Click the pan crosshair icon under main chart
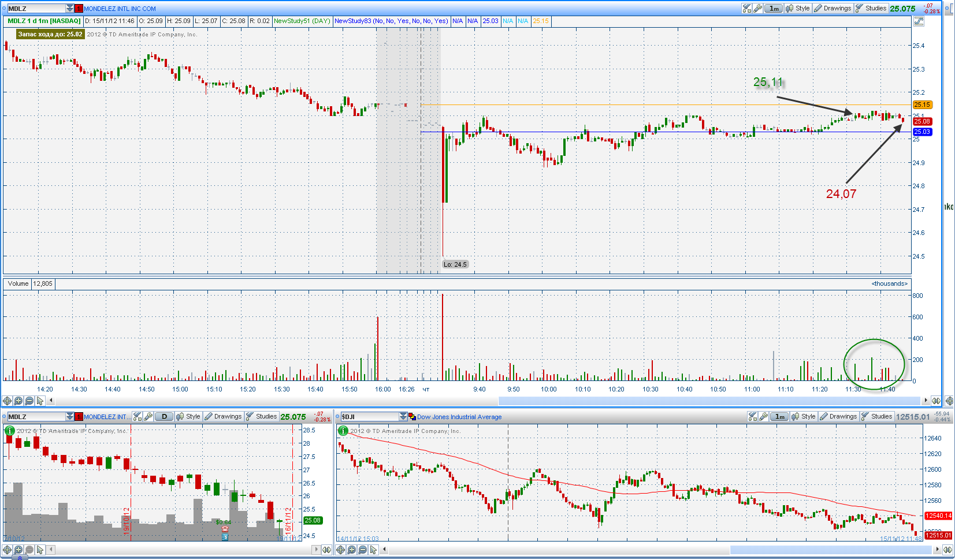The width and height of the screenshot is (955, 560). point(7,401)
